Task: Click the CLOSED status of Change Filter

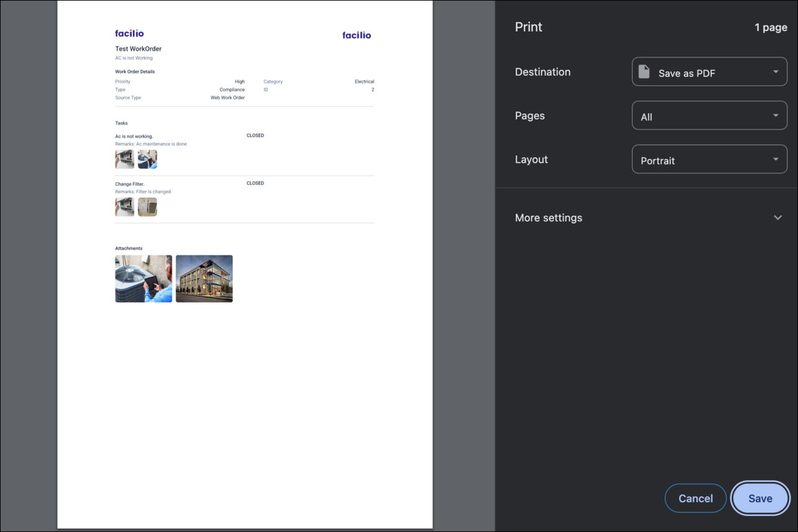Action: [255, 184]
